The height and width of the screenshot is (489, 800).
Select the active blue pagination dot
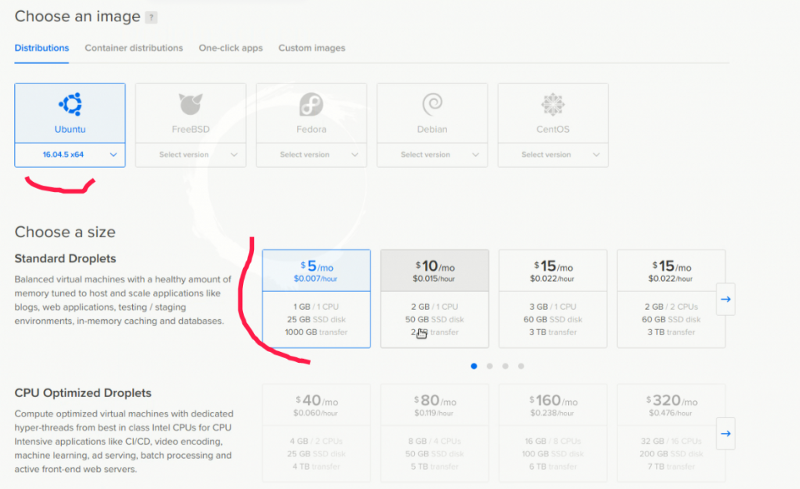tap(474, 366)
